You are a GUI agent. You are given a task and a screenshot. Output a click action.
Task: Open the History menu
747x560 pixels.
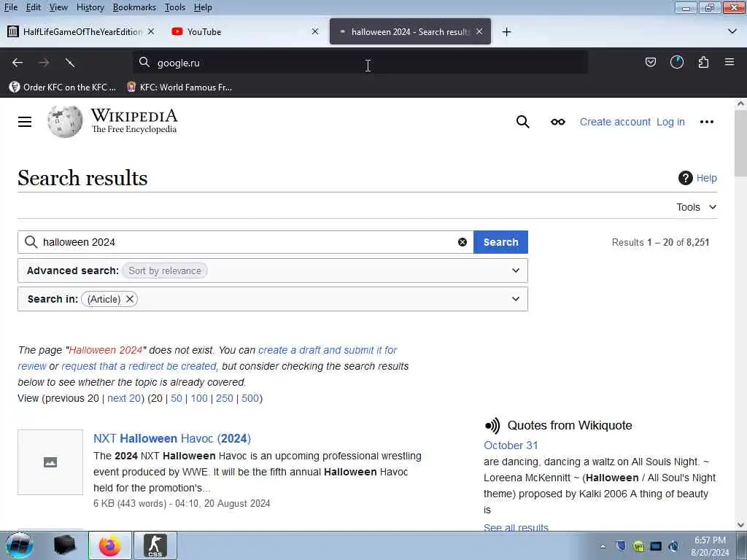(90, 7)
